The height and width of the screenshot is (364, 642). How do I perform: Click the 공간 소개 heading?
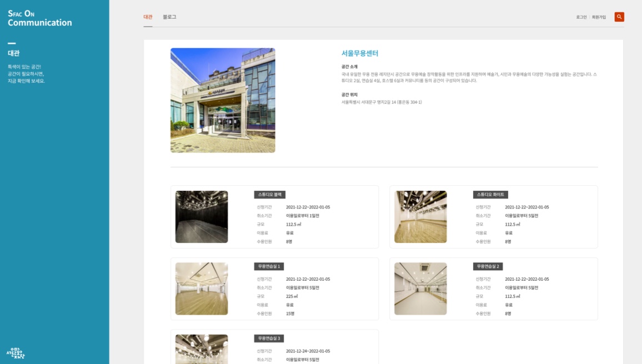pos(349,67)
